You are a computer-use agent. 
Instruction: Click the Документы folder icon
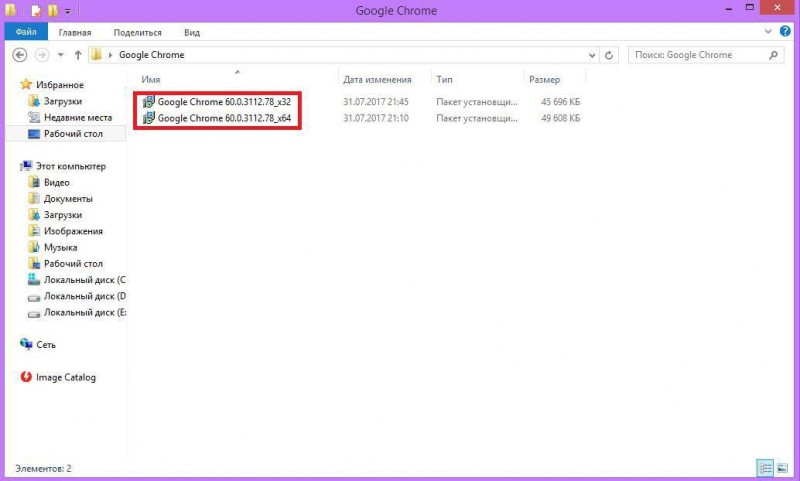click(34, 198)
